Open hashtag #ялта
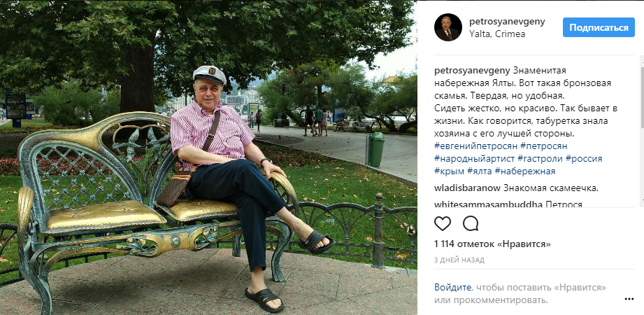Image resolution: width=644 pixels, height=315 pixels. (480, 171)
